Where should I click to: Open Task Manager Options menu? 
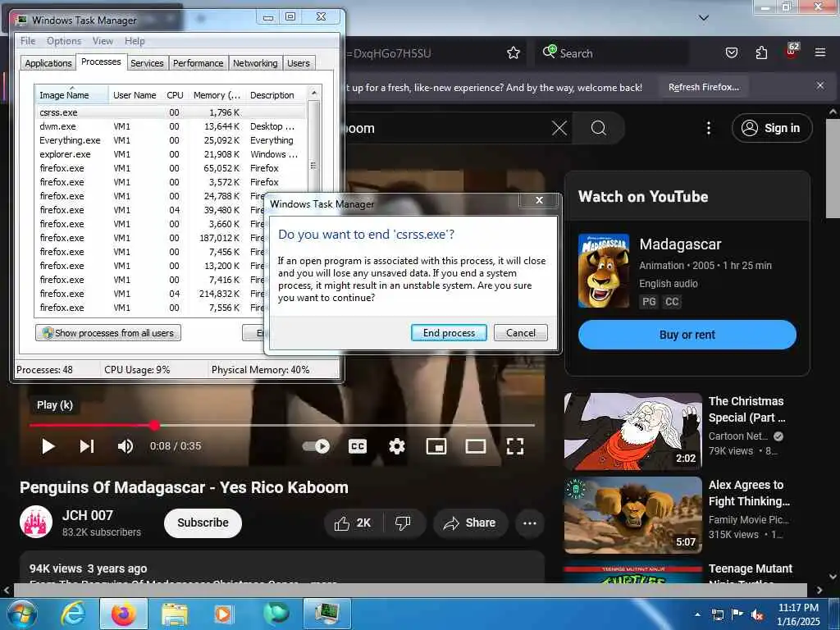point(64,41)
